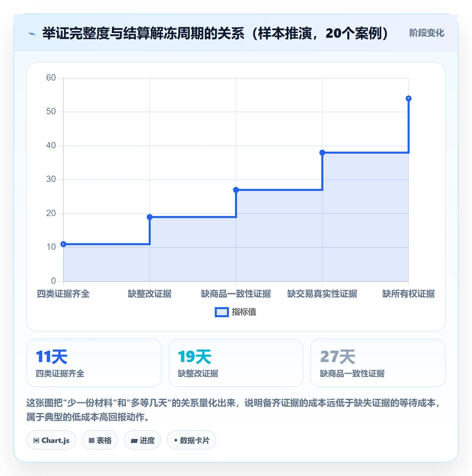Screen dimensions: 472x476
Task: Select the 缺所有权证据 data point at 54
Action: point(409,98)
